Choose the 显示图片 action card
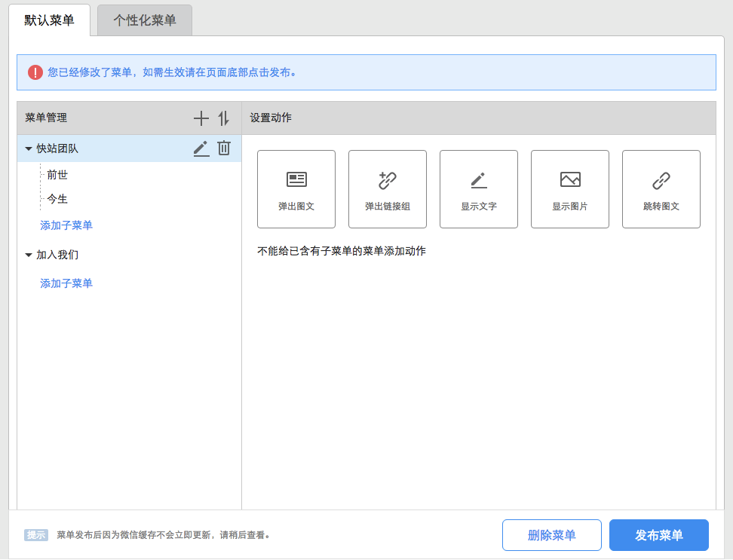The height and width of the screenshot is (560, 733). (570, 189)
